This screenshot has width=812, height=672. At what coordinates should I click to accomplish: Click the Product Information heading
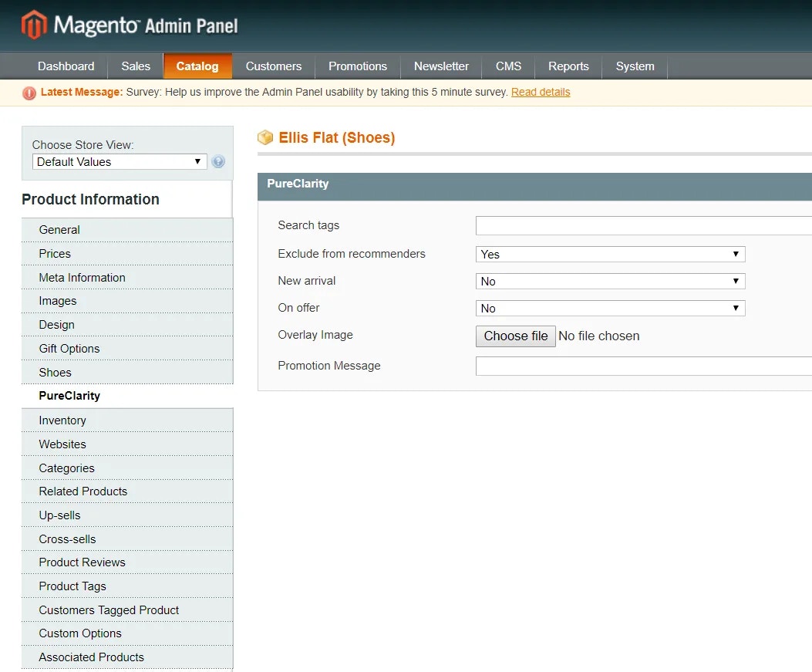(91, 199)
